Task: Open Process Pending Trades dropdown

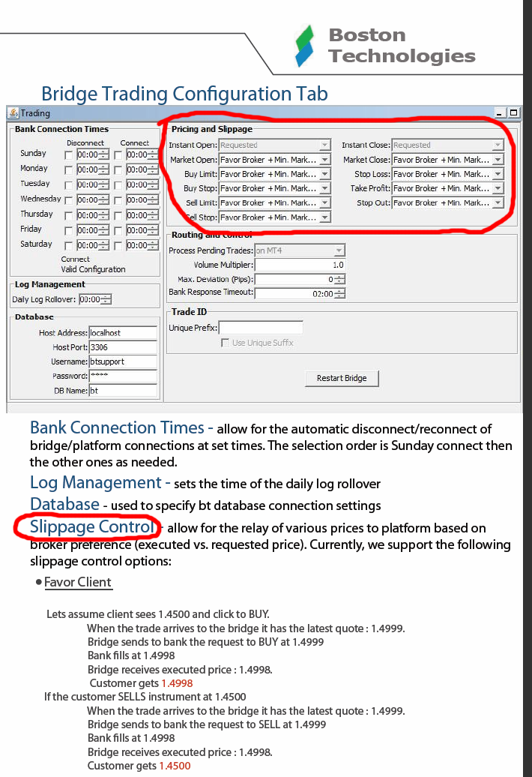Action: (300, 250)
